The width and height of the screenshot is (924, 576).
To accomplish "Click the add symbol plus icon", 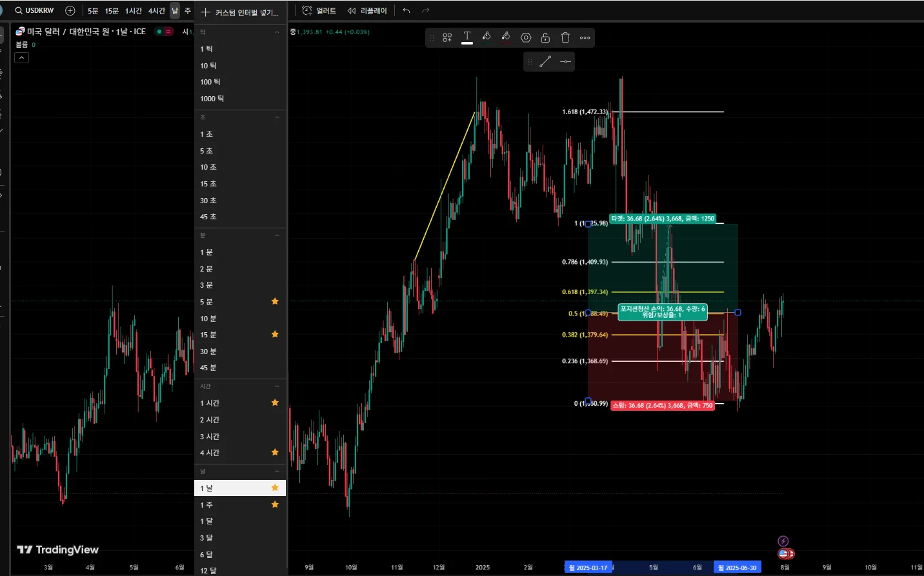I will (70, 10).
